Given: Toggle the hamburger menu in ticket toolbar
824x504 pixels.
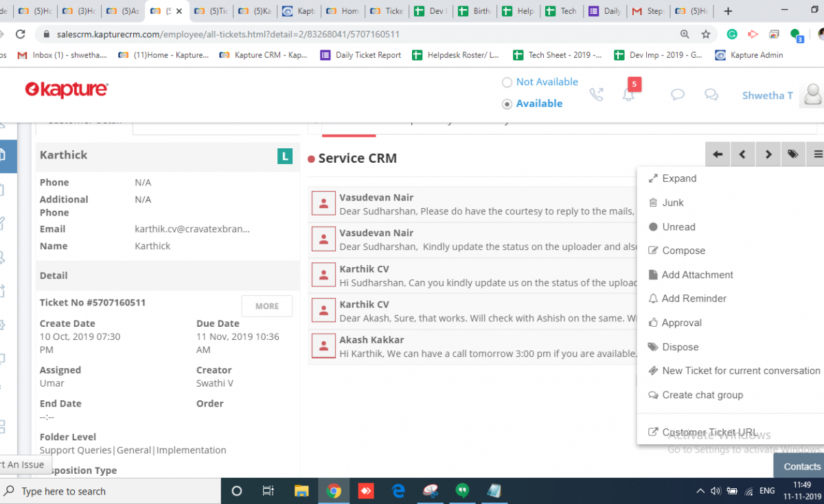Looking at the screenshot, I should tap(817, 154).
